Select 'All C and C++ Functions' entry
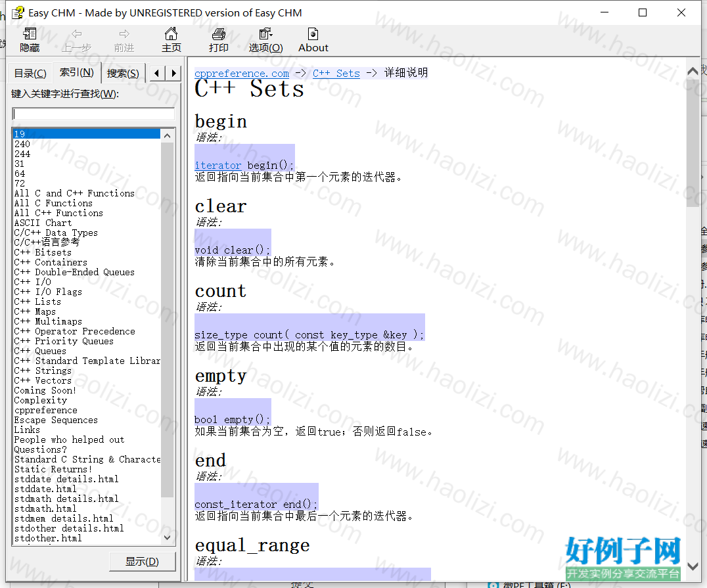 tap(74, 193)
